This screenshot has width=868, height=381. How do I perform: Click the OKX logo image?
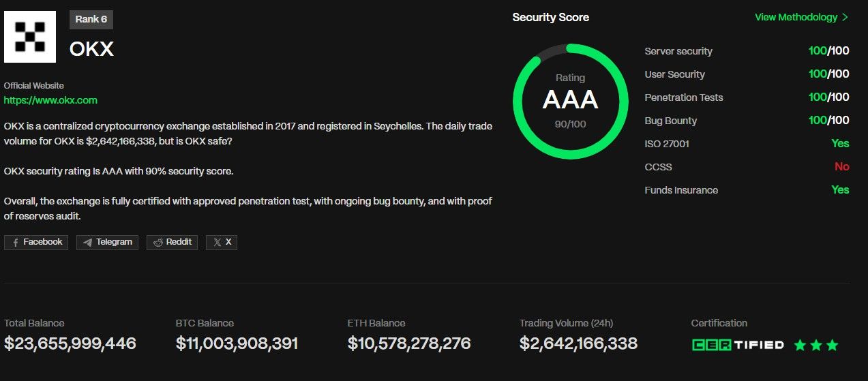(x=30, y=37)
